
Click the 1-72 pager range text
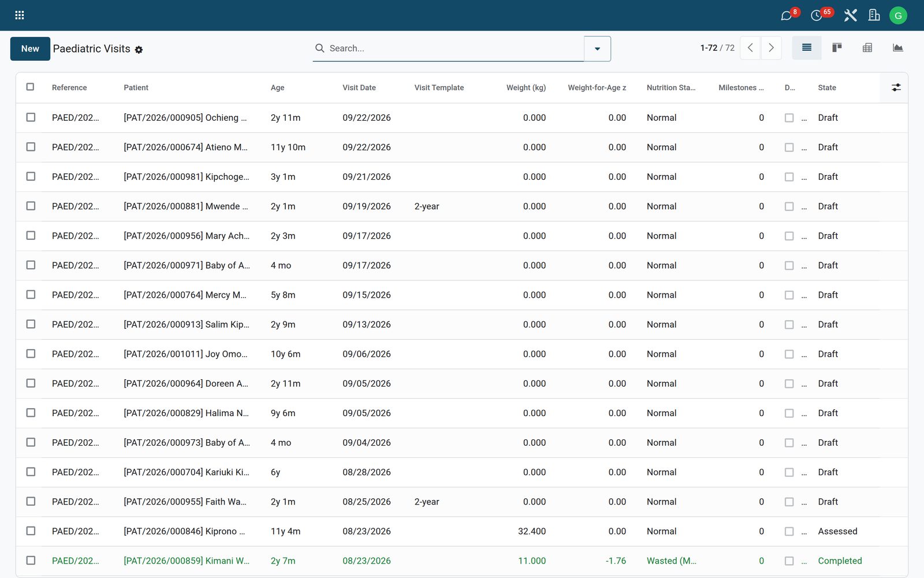click(x=709, y=48)
